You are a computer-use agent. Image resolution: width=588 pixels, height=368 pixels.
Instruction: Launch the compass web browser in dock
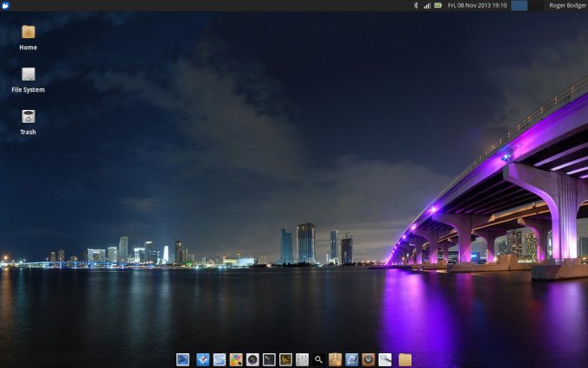203,359
